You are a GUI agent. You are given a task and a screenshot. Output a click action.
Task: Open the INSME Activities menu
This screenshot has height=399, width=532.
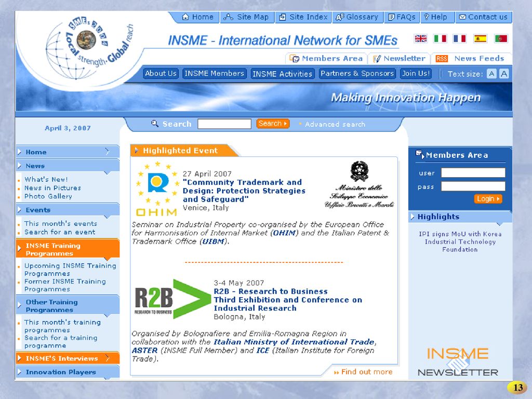(x=282, y=74)
